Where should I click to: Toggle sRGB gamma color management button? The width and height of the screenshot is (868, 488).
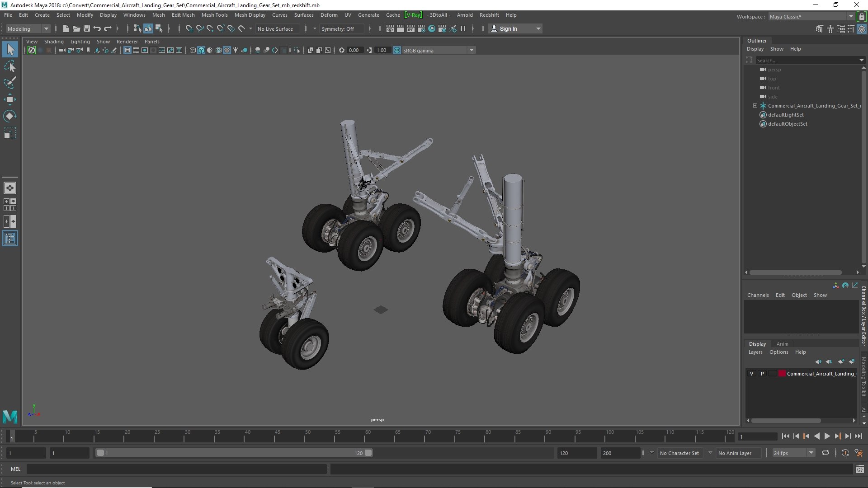[397, 50]
